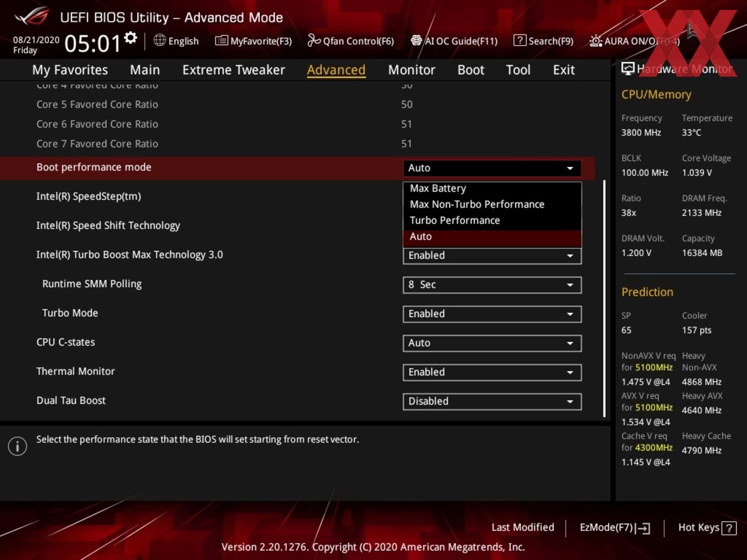Click 4640 MHz Heavy AVX value

click(701, 410)
